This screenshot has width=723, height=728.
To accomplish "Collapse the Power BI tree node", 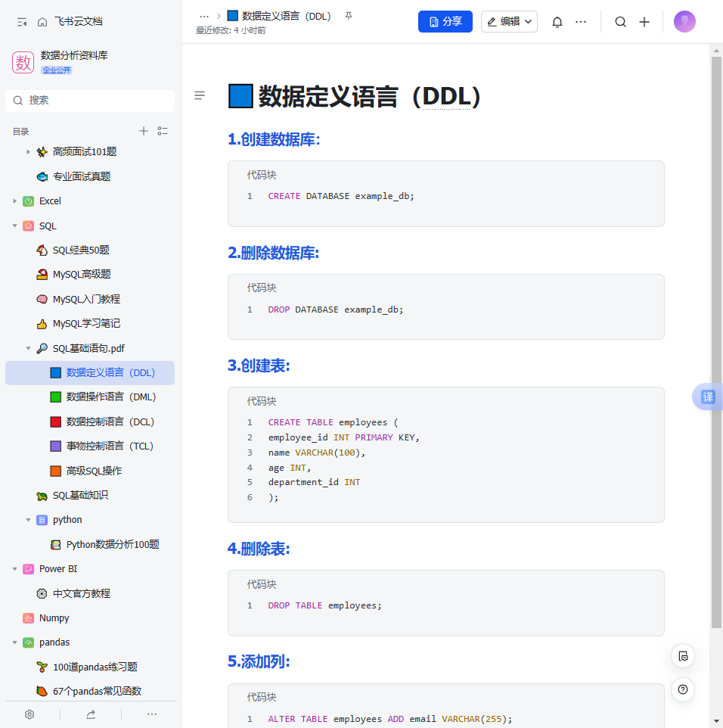I will (15, 569).
